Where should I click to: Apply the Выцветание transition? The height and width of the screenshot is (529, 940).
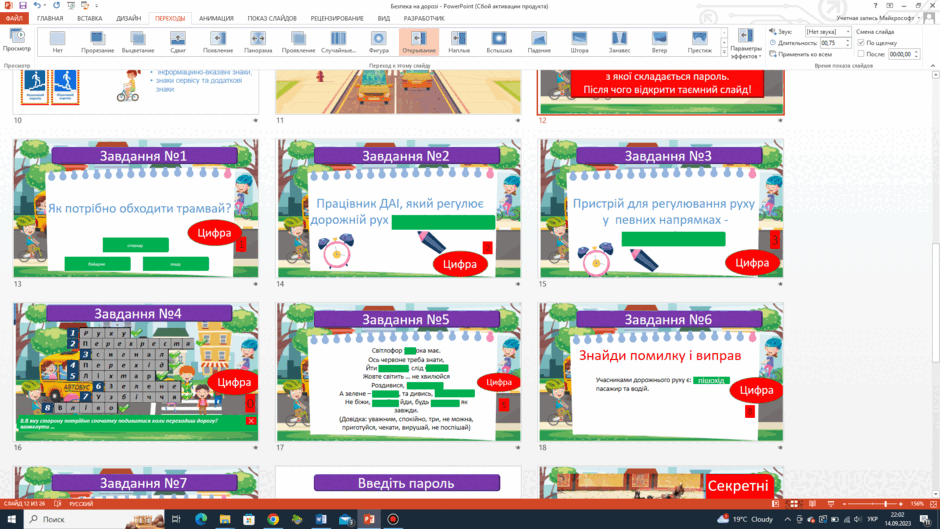pyautogui.click(x=138, y=42)
